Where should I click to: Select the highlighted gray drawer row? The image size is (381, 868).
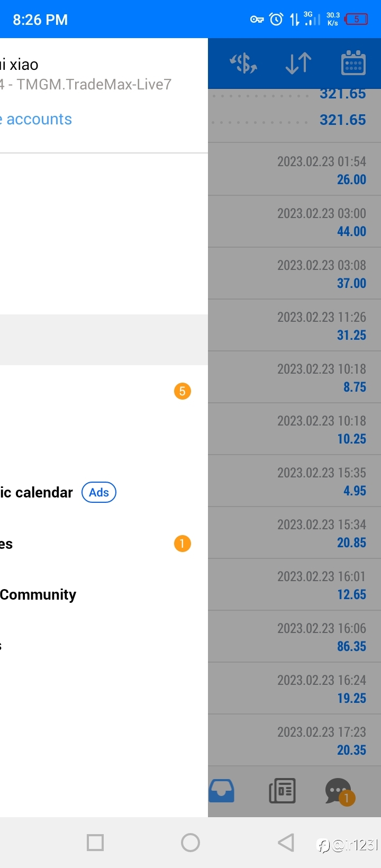pyautogui.click(x=104, y=340)
